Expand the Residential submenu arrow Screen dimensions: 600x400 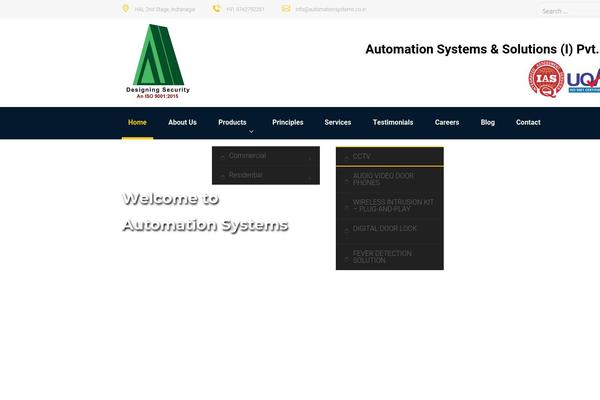click(310, 177)
